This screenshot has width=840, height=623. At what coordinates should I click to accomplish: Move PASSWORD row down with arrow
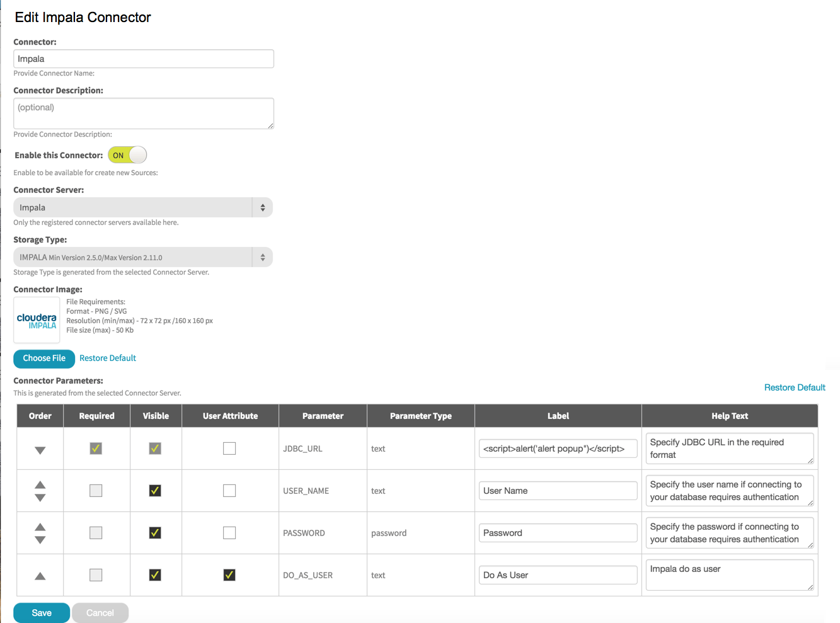click(x=40, y=540)
